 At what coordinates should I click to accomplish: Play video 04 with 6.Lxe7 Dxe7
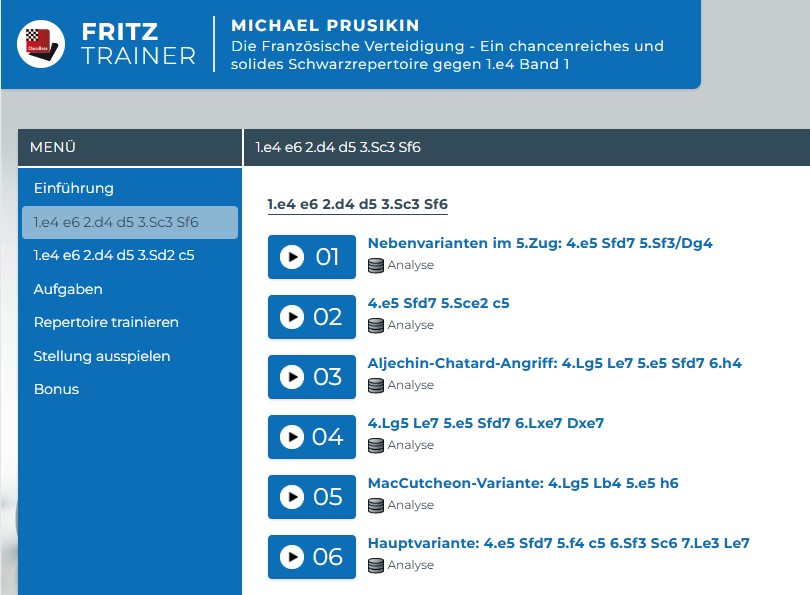click(x=311, y=437)
